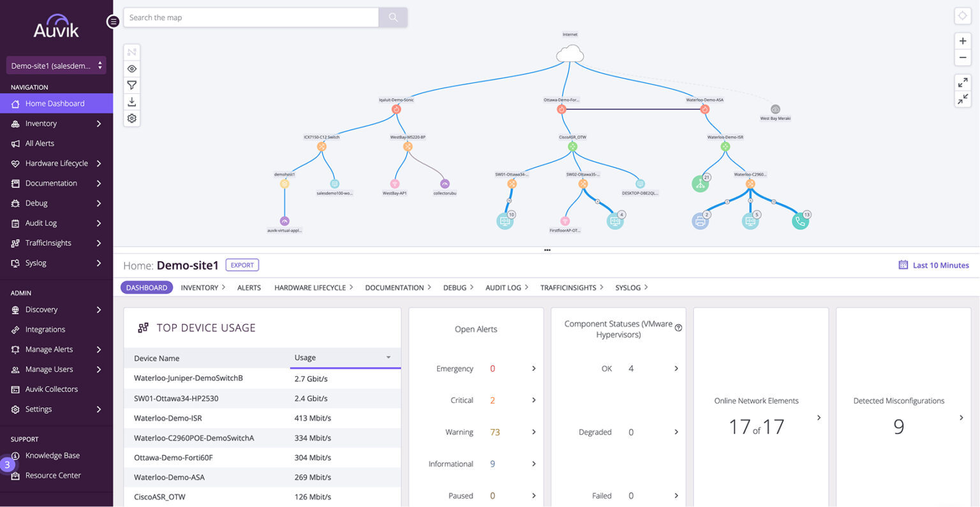This screenshot has width=980, height=507.
Task: Click the download map icon
Action: (x=132, y=102)
